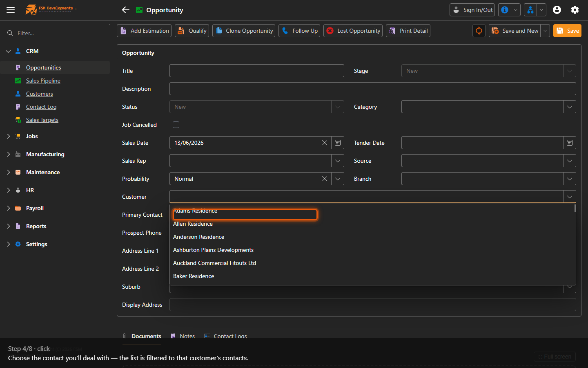Expand the Category dropdown

pyautogui.click(x=570, y=107)
